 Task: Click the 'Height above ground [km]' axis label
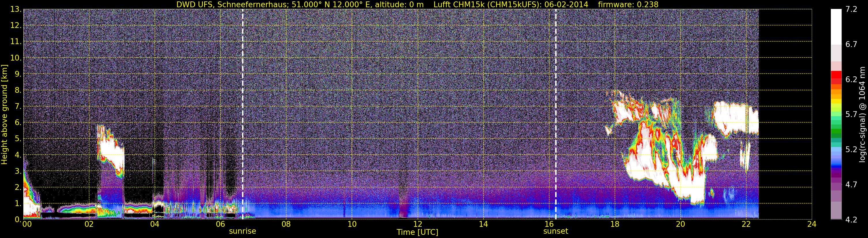point(4,114)
